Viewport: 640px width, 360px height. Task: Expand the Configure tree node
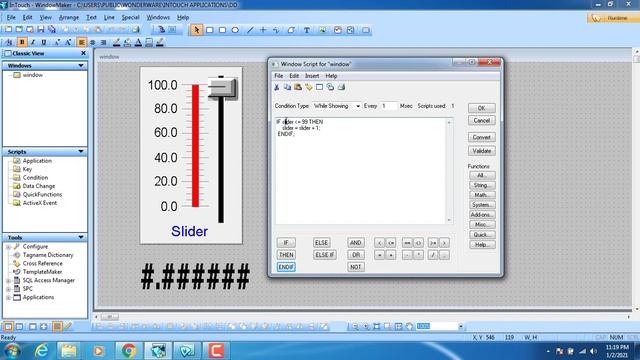(8, 247)
